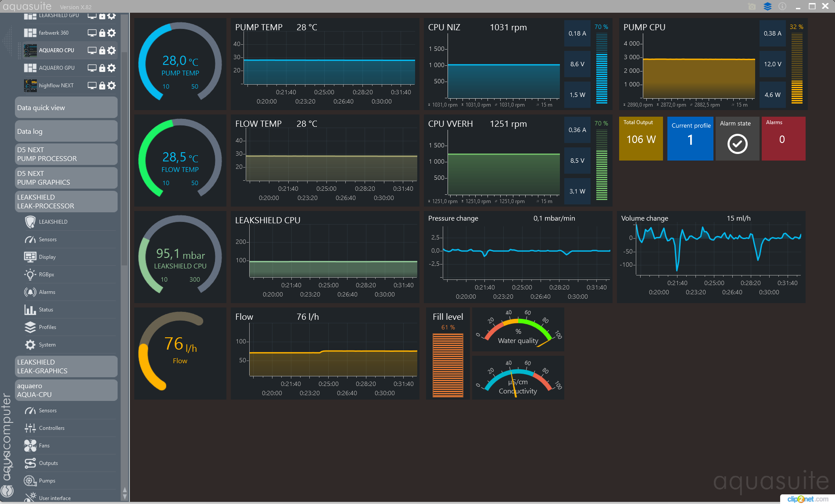Image resolution: width=835 pixels, height=504 pixels.
Task: Toggle desktop mode monitor for highflow NEXT
Action: point(92,86)
